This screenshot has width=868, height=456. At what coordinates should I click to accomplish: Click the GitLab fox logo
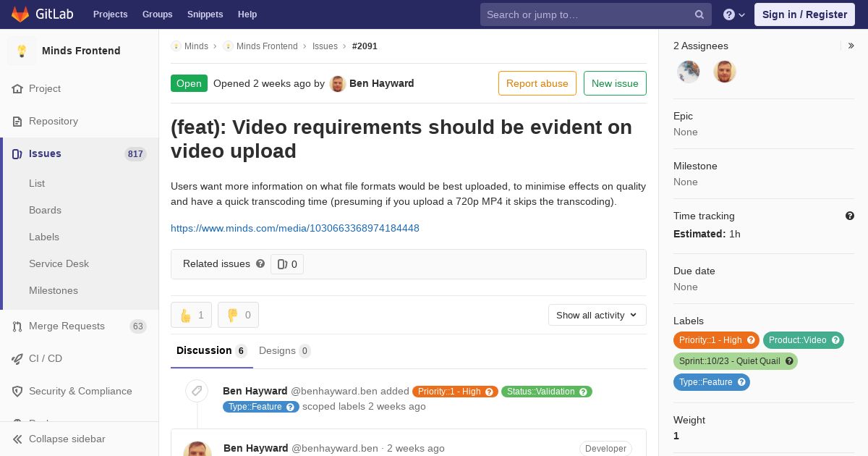pyautogui.click(x=20, y=14)
